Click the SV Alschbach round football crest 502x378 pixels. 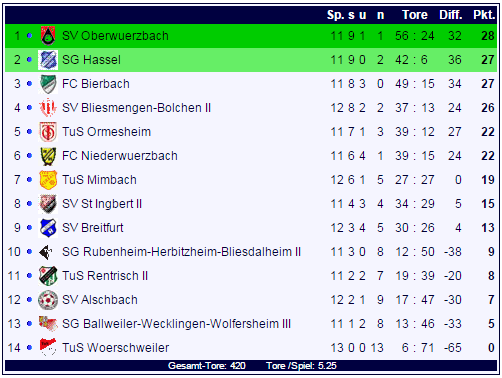coord(48,300)
